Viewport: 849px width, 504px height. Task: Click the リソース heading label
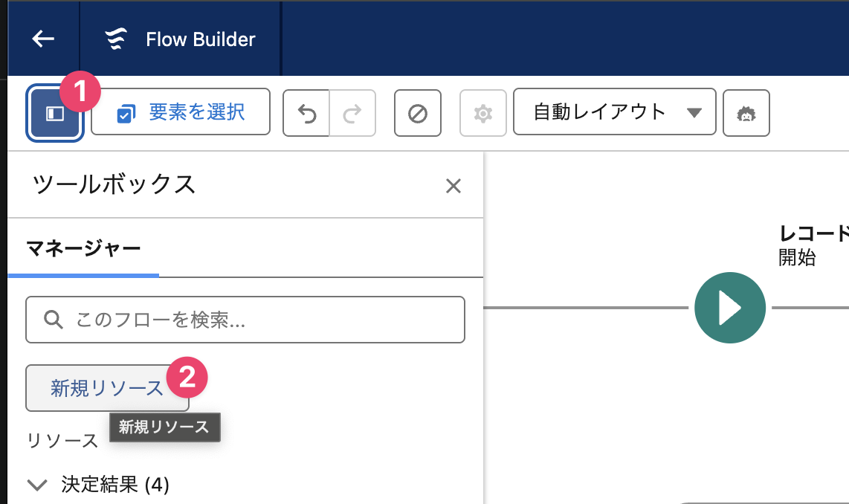62,441
